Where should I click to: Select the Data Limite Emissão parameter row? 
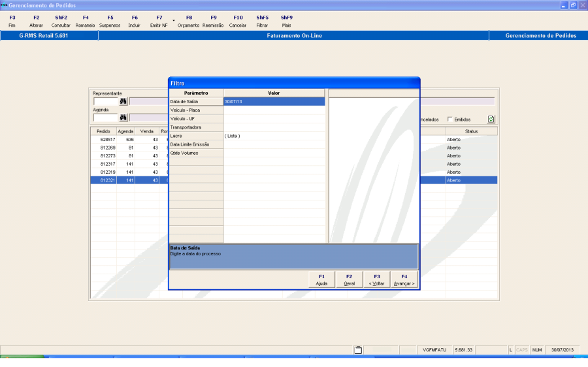(196, 145)
